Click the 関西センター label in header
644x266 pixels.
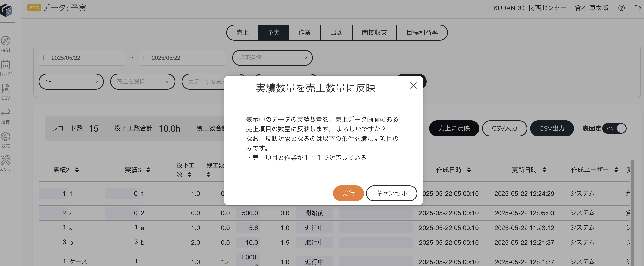548,8
